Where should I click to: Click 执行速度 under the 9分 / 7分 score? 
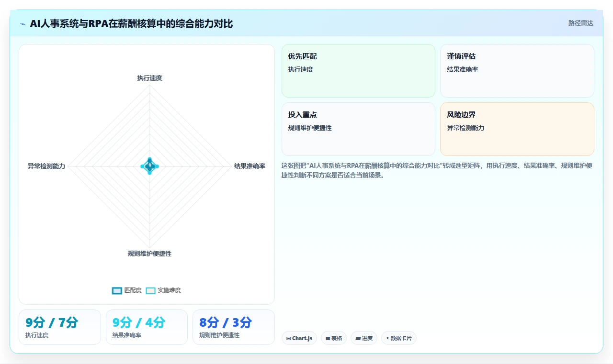coord(37,335)
